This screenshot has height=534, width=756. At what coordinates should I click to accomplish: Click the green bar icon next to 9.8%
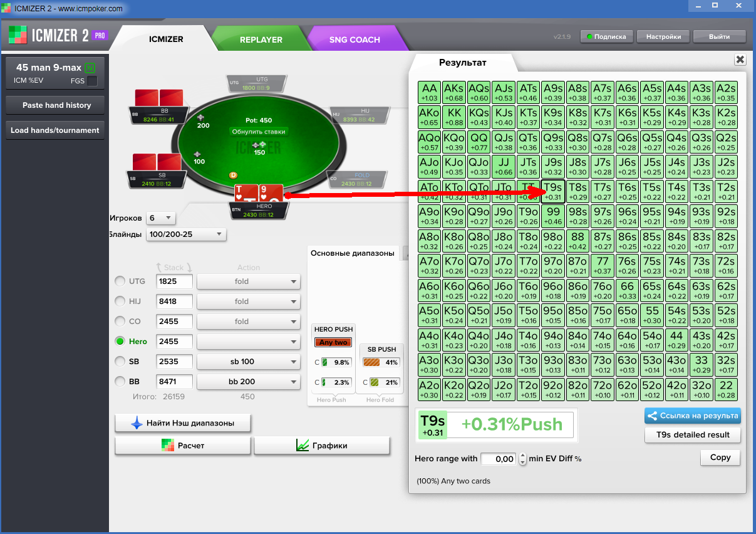click(325, 362)
